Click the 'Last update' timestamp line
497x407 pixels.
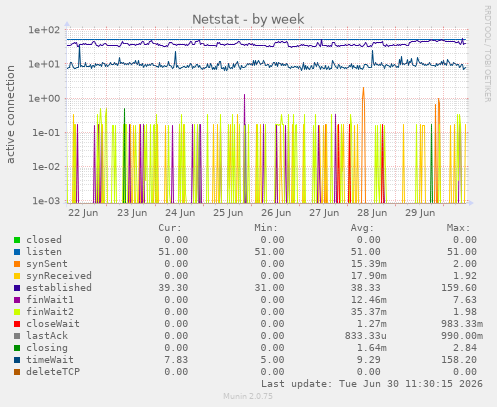(x=372, y=384)
